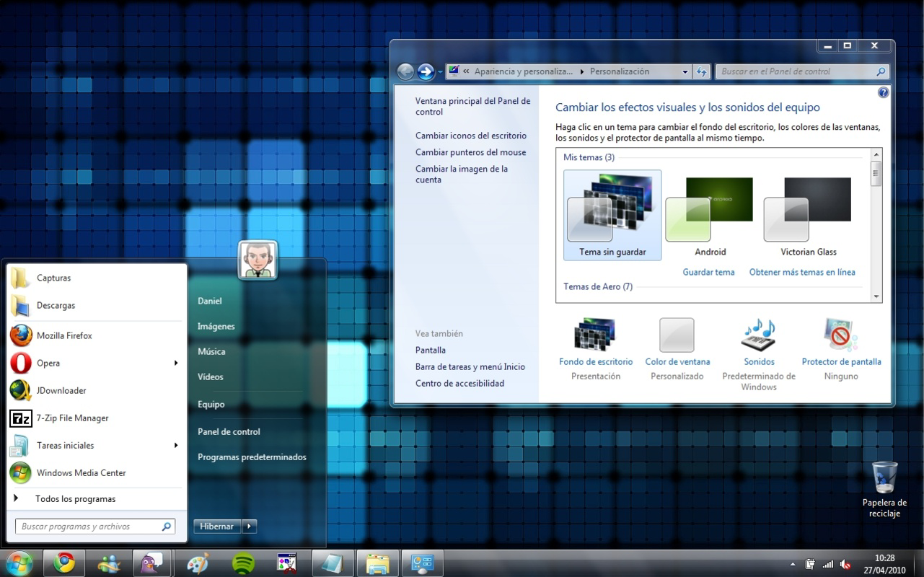This screenshot has height=577, width=924.
Task: Open Fondo de escritorio settings
Action: tap(595, 335)
